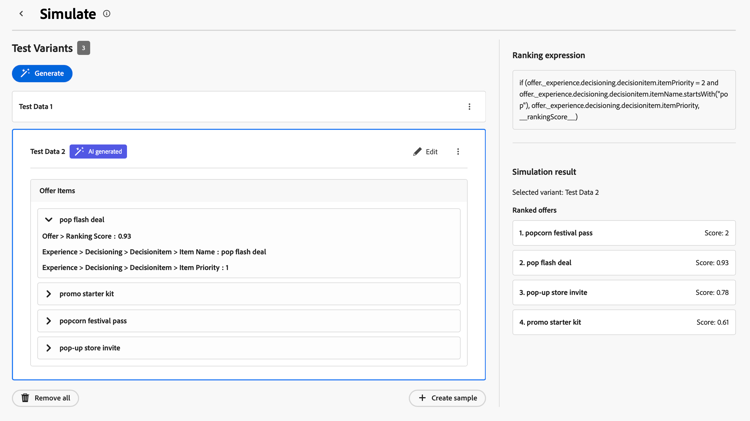This screenshot has height=421, width=750.
Task: Open the info icon next to Simulate
Action: (x=107, y=14)
